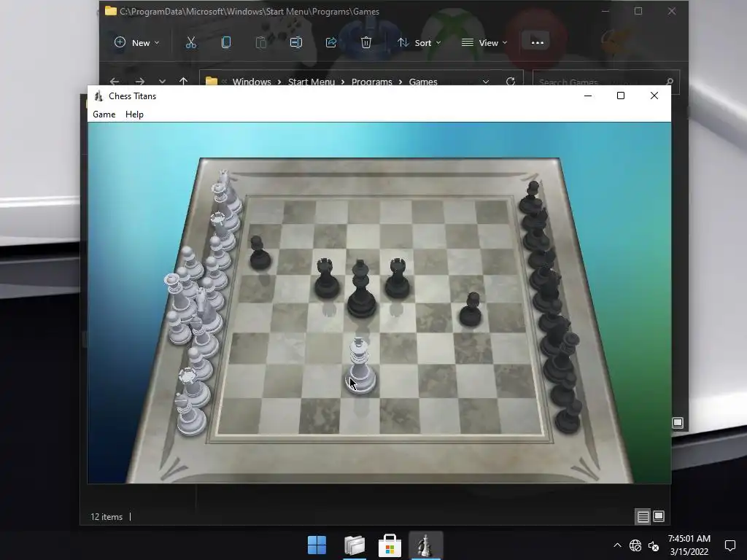Open the clock and date panel

(x=689, y=545)
